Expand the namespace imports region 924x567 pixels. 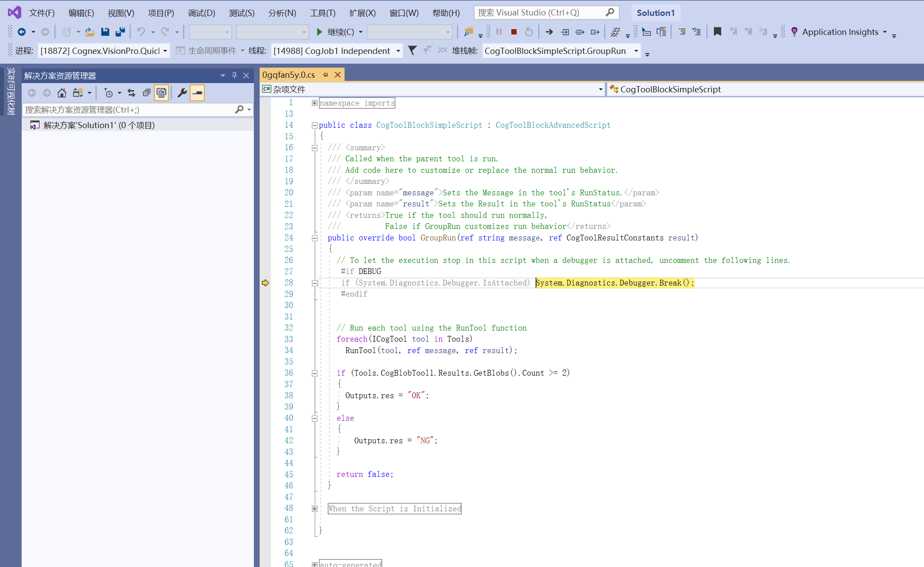[314, 103]
